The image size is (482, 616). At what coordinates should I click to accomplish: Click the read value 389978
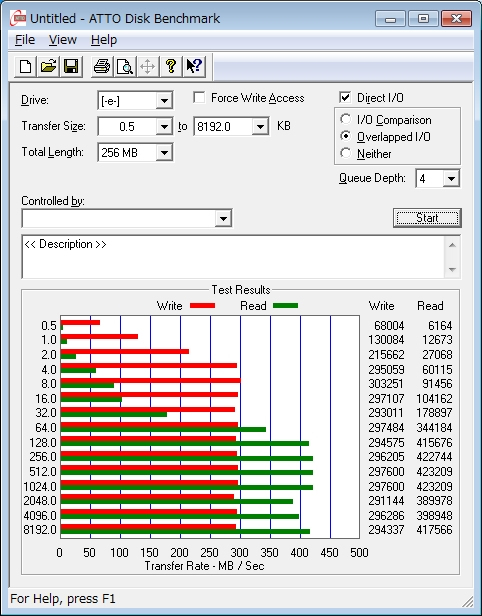pyautogui.click(x=434, y=500)
